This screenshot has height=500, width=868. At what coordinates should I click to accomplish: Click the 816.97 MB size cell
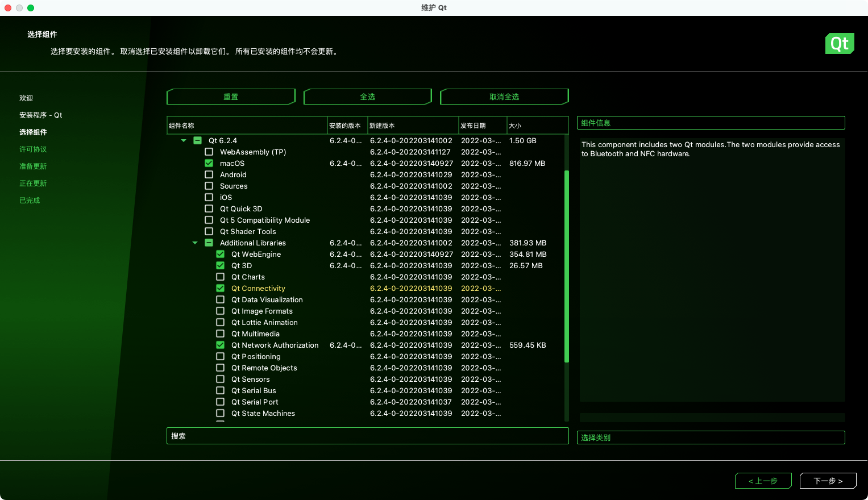coord(528,163)
